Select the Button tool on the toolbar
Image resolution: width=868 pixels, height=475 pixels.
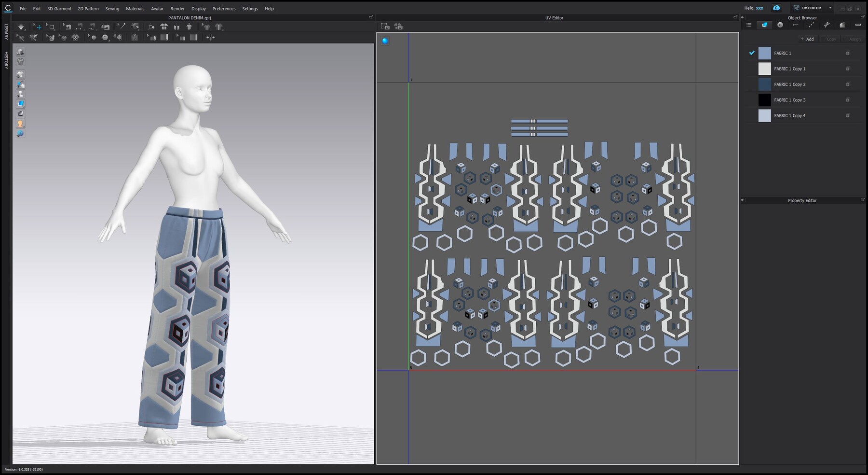(x=105, y=37)
